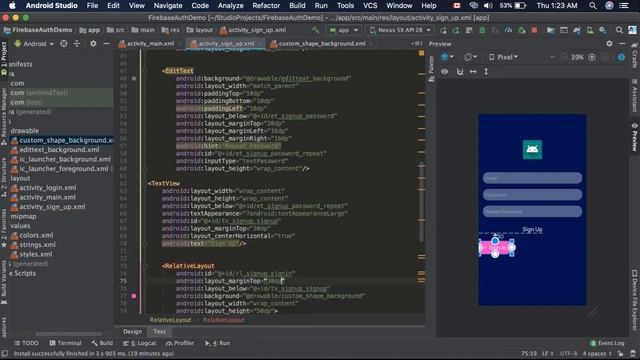Click the expand vertically icon in Preview
640x360 pixels.
[486, 71]
